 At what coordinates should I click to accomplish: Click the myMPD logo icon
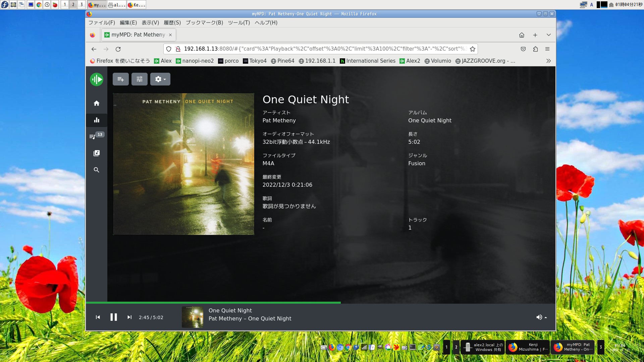[x=97, y=79]
